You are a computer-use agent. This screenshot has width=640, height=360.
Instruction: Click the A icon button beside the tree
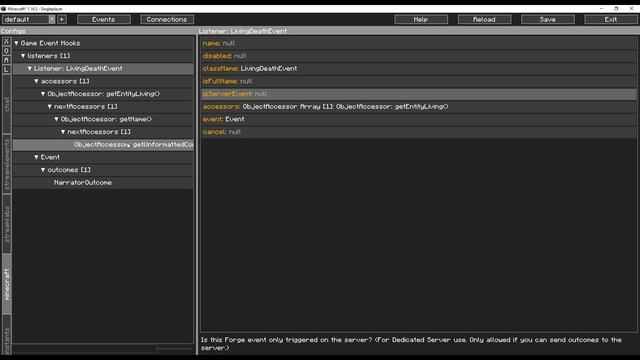click(6, 60)
